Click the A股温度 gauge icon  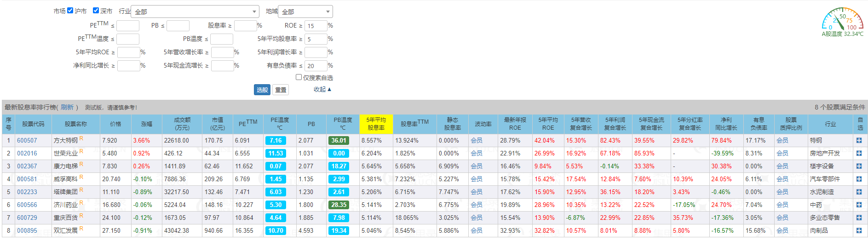click(x=842, y=19)
